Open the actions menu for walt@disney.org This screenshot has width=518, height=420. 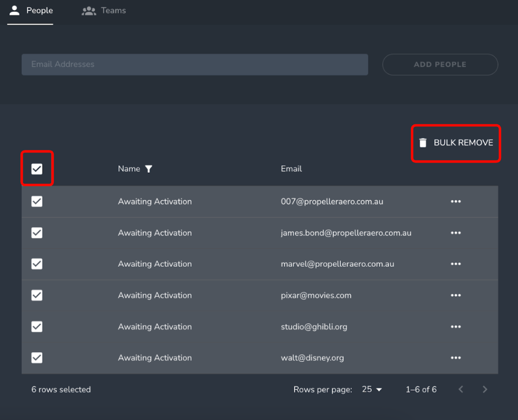(x=456, y=358)
